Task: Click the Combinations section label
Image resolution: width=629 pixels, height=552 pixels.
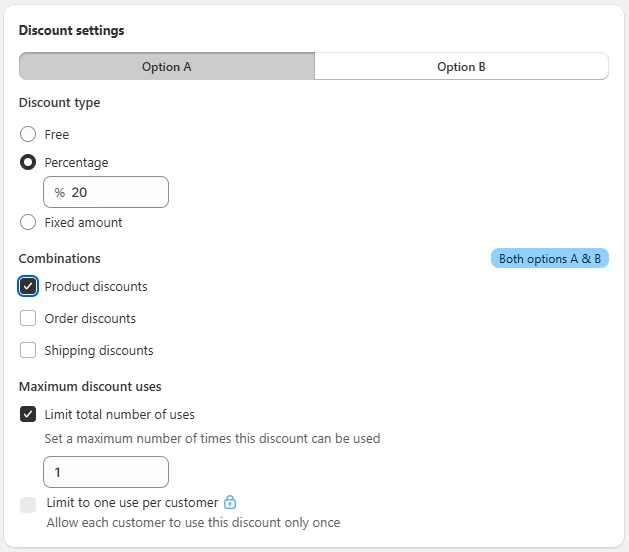Action: pos(59,258)
